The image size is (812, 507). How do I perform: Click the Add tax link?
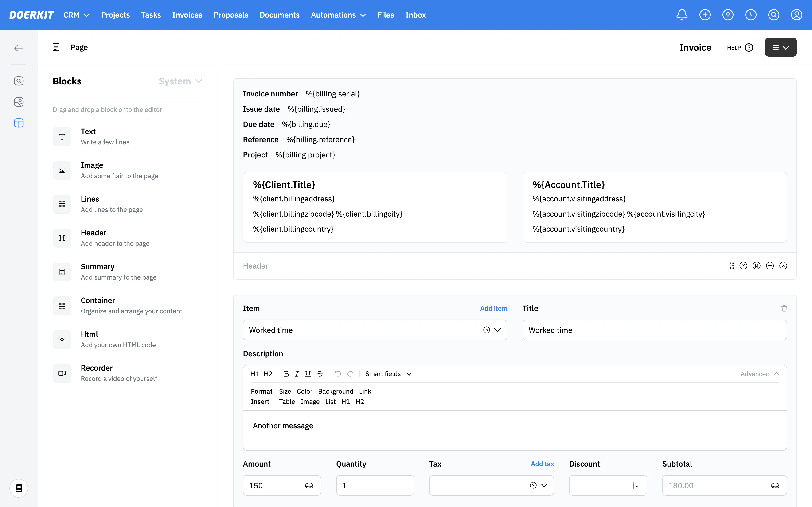tap(542, 464)
